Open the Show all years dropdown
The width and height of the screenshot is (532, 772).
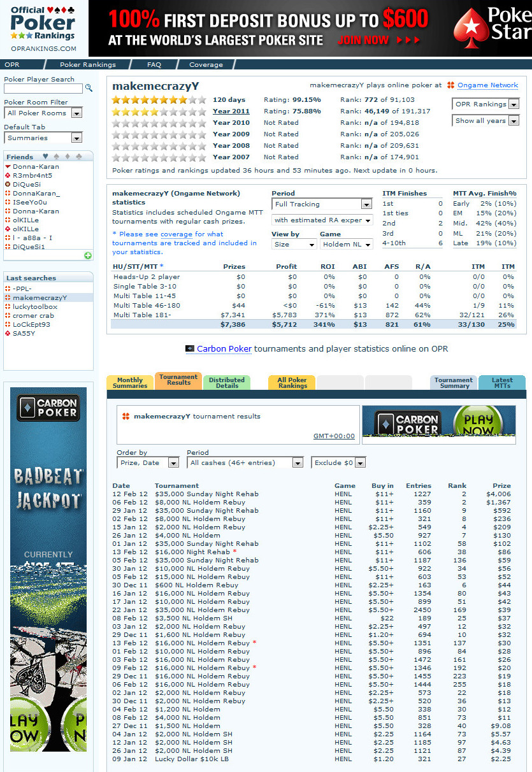(x=486, y=120)
